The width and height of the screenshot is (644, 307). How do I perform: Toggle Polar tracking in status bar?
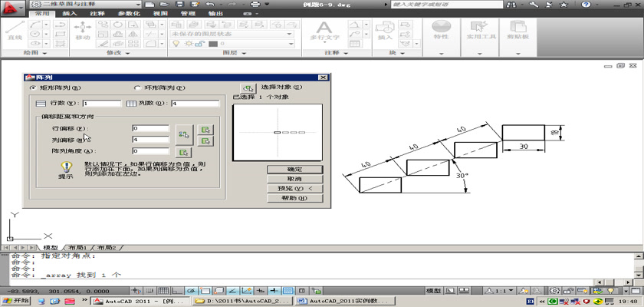[x=191, y=291]
